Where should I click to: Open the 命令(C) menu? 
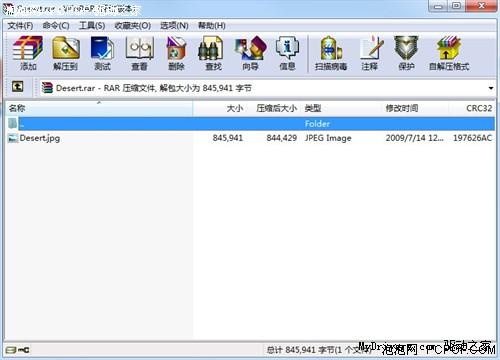pos(56,26)
